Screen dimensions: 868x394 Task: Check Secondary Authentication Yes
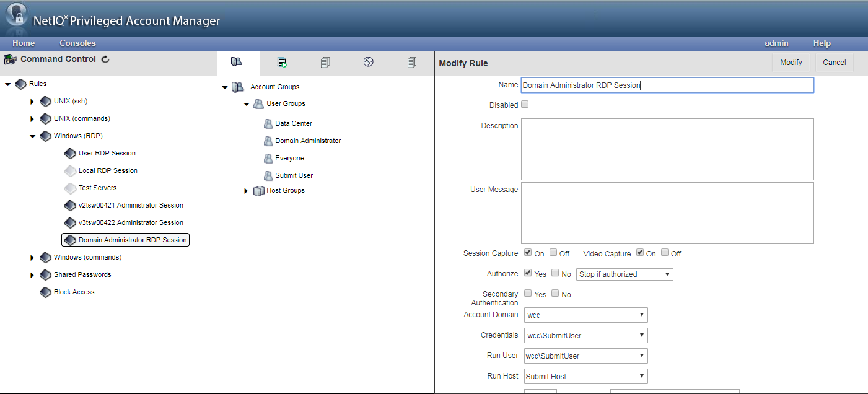click(x=528, y=294)
